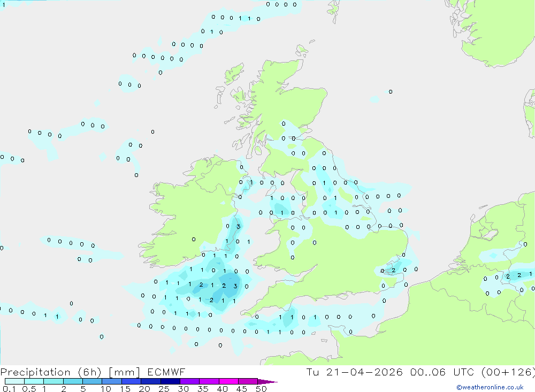Choose the 20–25 mm dark blue swatch
Viewport: 535px width, 392px height.
coord(151,381)
